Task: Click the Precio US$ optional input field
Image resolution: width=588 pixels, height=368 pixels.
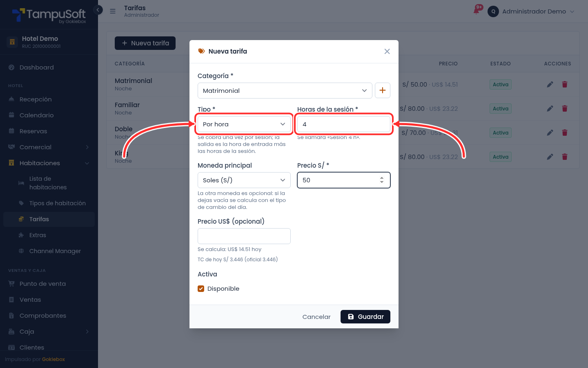Action: pyautogui.click(x=244, y=236)
